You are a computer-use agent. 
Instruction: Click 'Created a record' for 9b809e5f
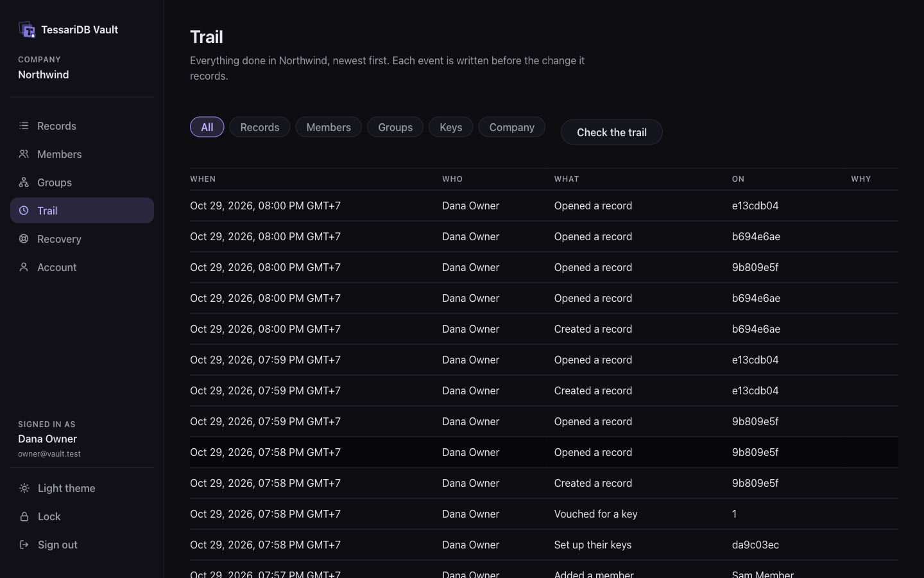pyautogui.click(x=593, y=483)
